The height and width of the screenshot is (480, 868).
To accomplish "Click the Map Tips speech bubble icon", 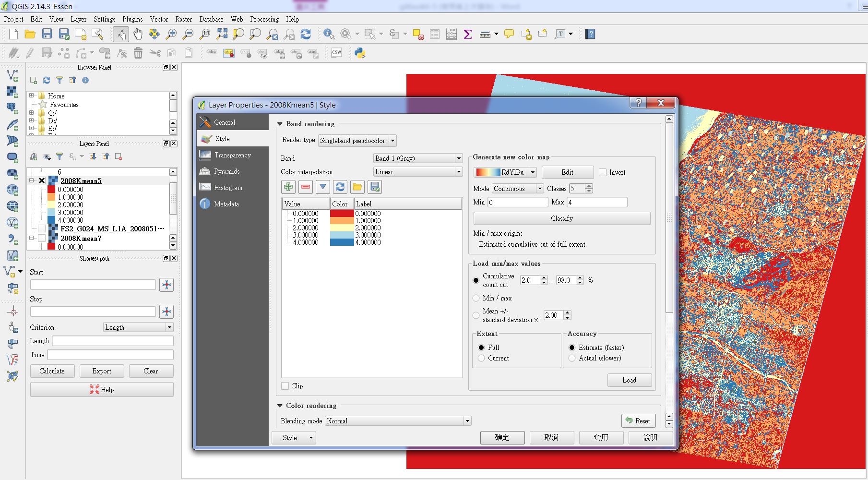I will point(509,34).
